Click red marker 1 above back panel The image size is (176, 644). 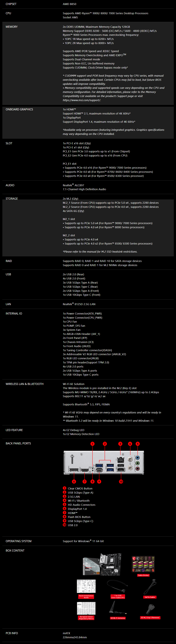[x=93, y=444]
